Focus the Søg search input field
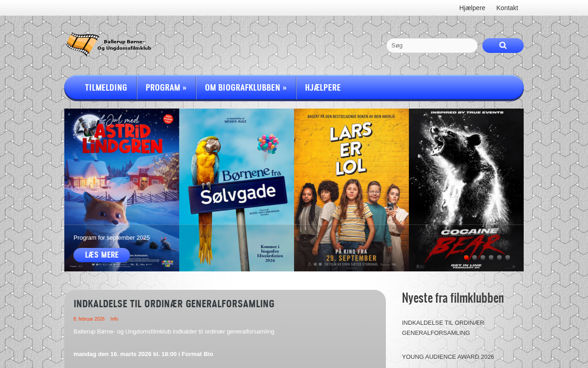 (x=432, y=46)
